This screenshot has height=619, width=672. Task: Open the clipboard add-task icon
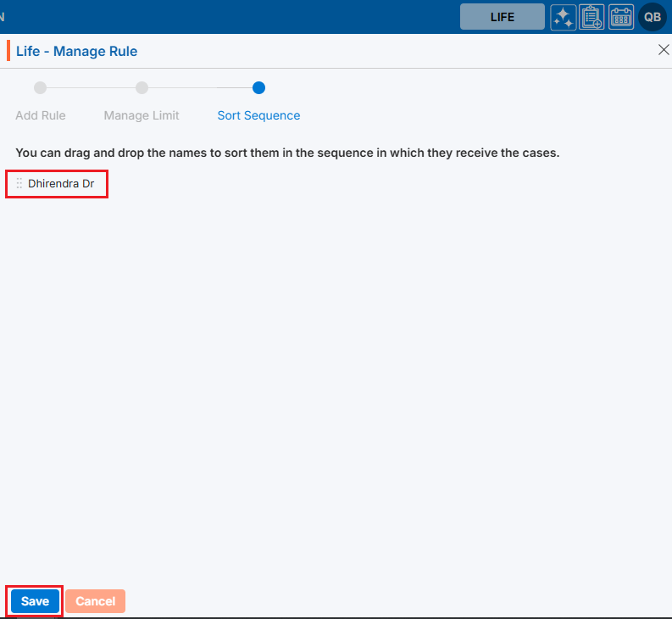click(591, 17)
